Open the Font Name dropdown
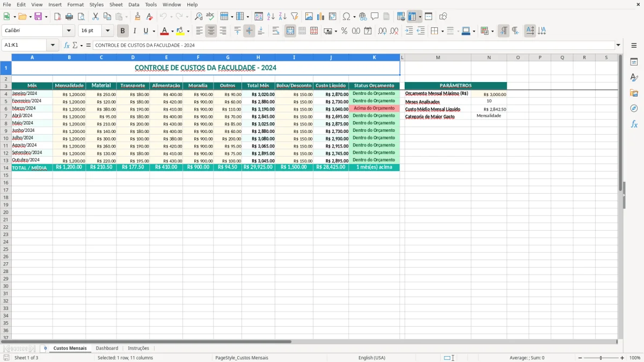 coord(69,31)
